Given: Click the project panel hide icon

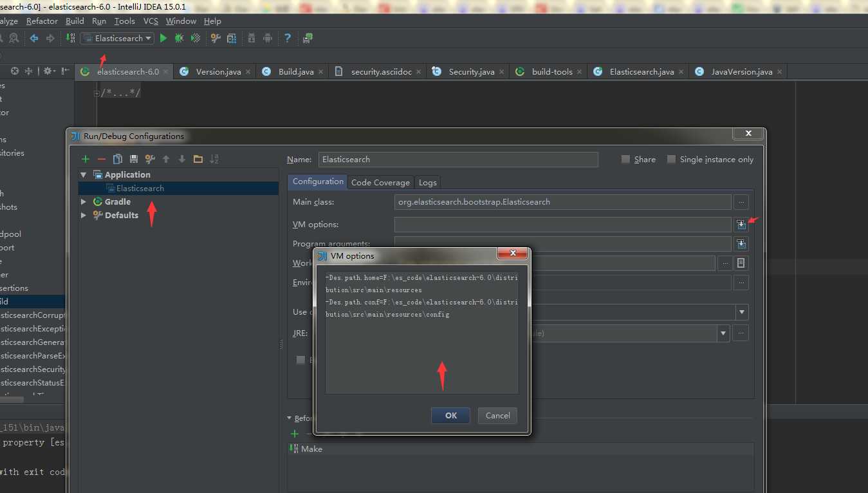Looking at the screenshot, I should tap(65, 71).
